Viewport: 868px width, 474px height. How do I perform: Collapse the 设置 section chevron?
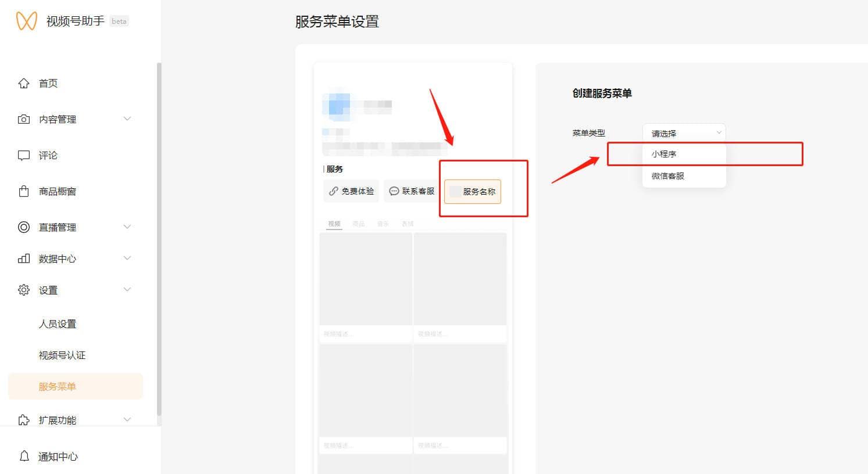click(127, 290)
